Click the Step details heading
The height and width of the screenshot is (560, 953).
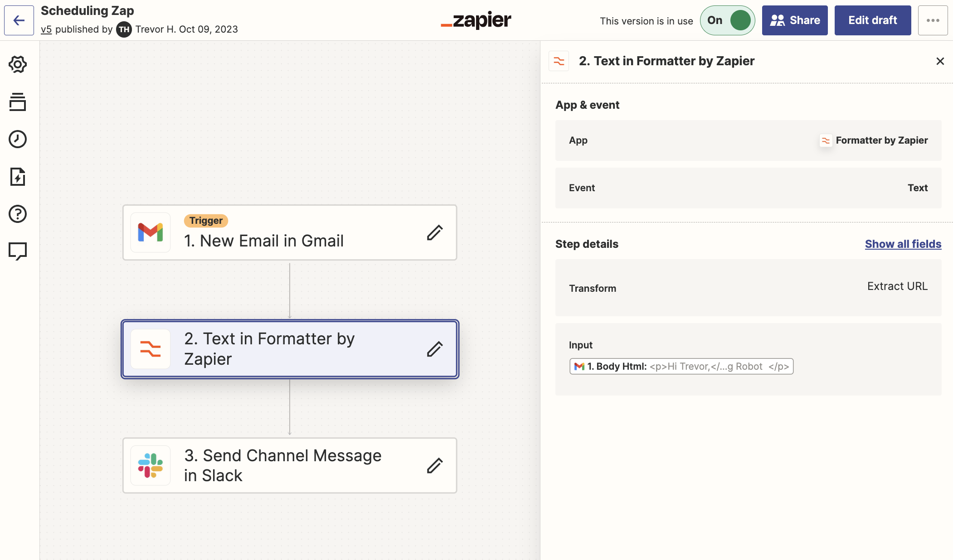pyautogui.click(x=587, y=244)
